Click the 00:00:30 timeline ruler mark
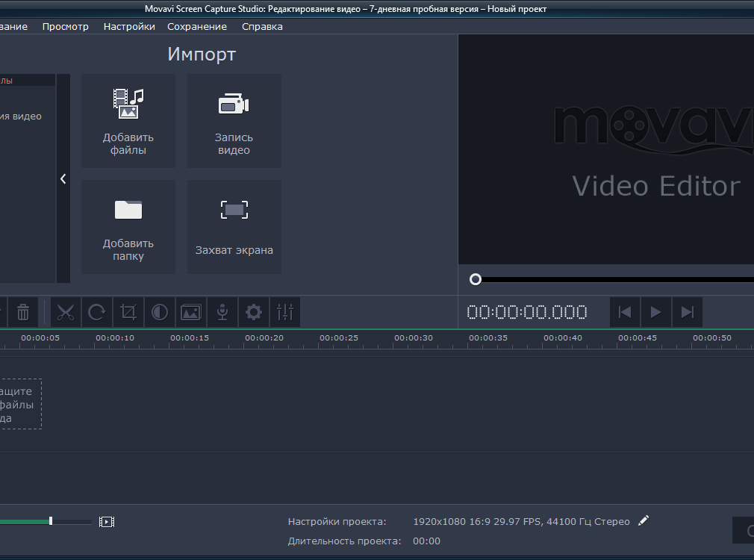The image size is (754, 560). [414, 337]
